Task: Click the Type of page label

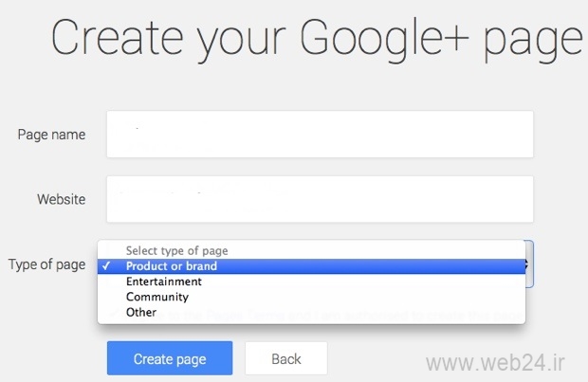Action: tap(46, 264)
